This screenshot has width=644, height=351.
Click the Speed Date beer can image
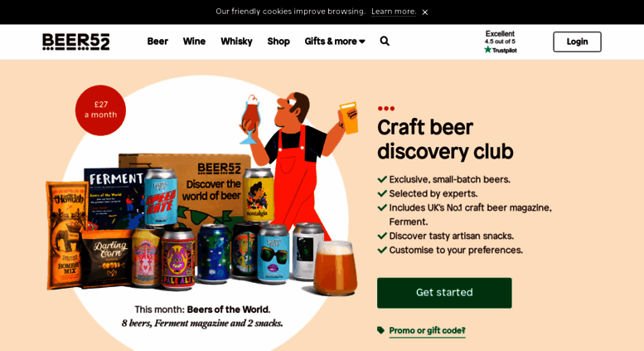(x=161, y=197)
